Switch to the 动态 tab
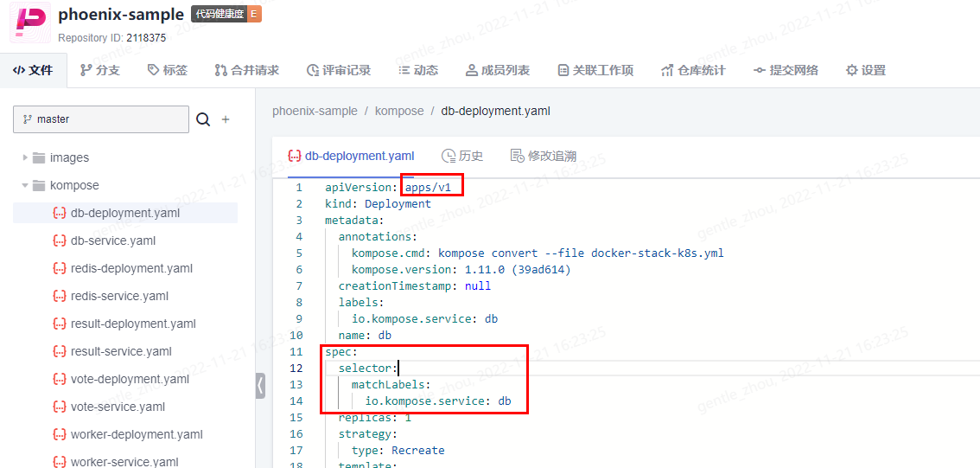 419,70
